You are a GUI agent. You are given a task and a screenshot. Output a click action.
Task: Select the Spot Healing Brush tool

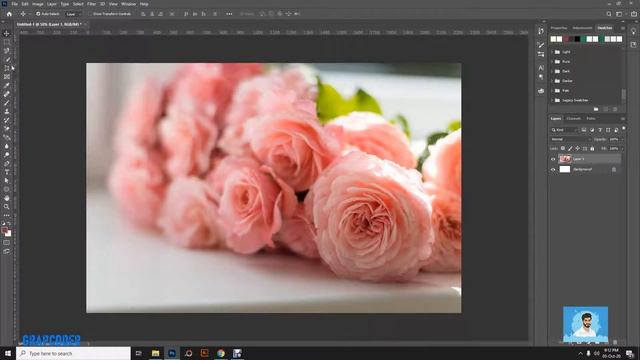tap(7, 94)
